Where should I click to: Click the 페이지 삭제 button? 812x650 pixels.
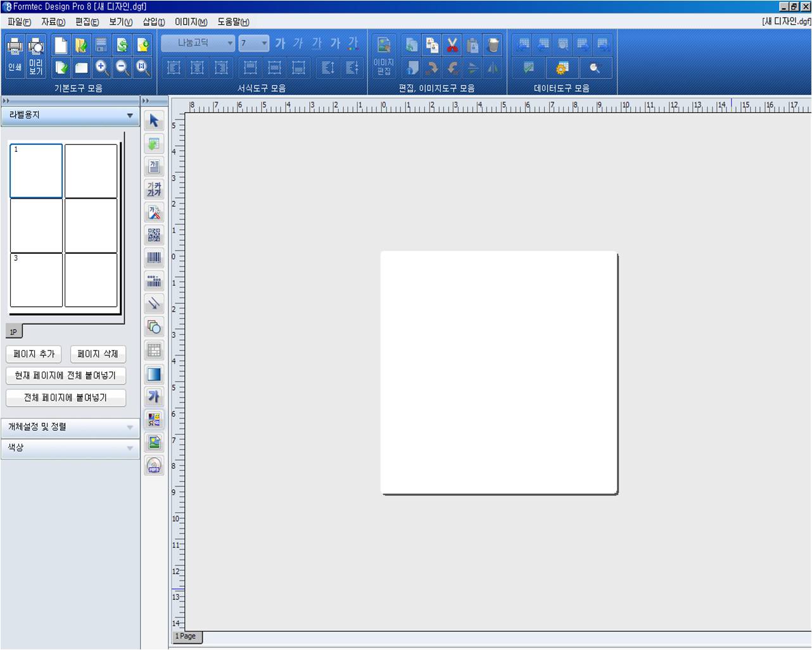point(98,354)
